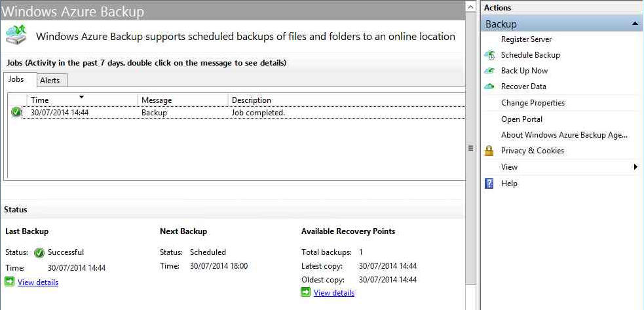
Task: Click the 'Scheduled' status text
Action: coord(208,252)
